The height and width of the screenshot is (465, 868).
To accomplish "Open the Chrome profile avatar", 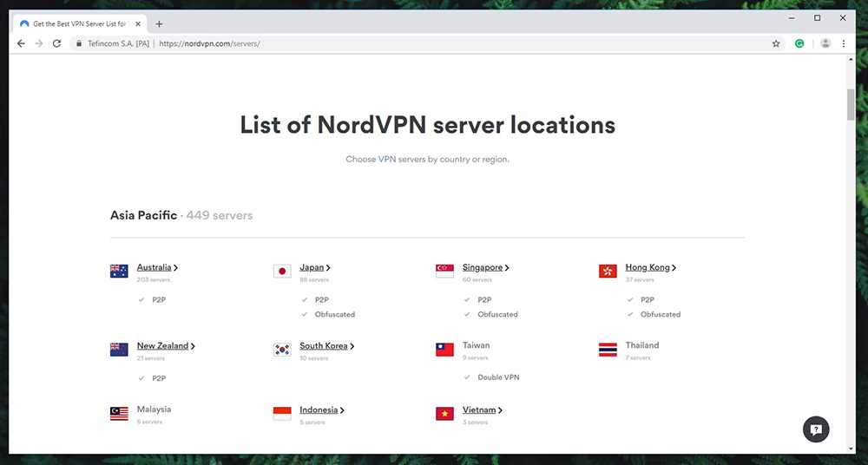I will (x=825, y=43).
